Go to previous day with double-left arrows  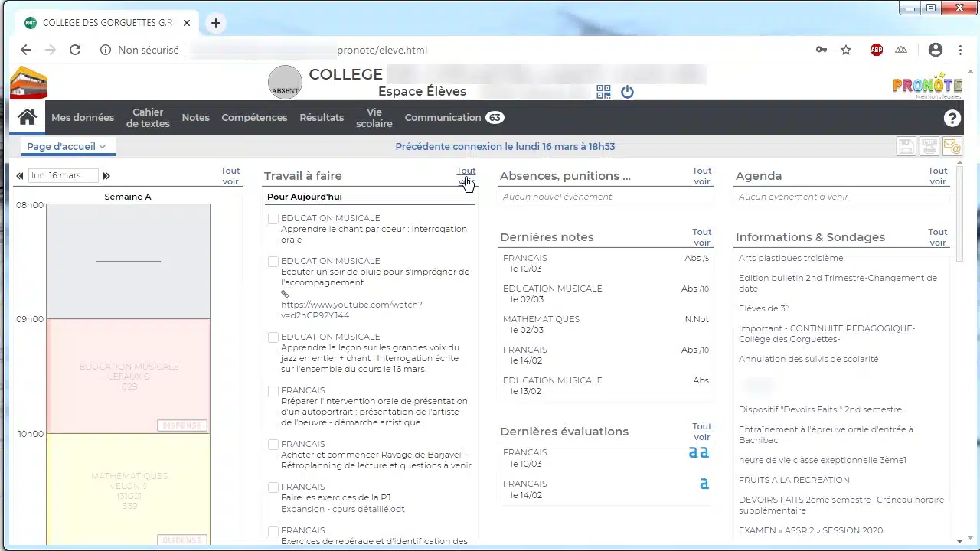click(x=20, y=176)
